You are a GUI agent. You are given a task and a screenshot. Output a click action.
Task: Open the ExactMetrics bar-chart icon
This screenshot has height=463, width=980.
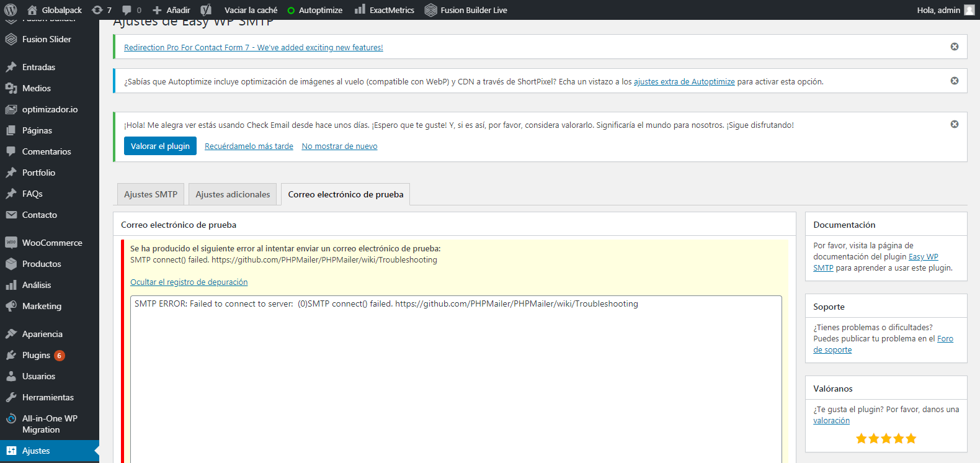360,9
